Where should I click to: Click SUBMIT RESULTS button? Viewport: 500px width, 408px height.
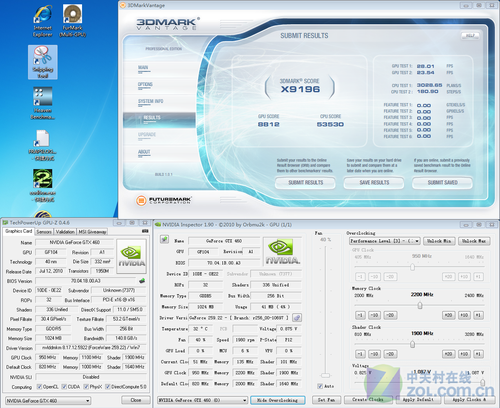(x=305, y=183)
